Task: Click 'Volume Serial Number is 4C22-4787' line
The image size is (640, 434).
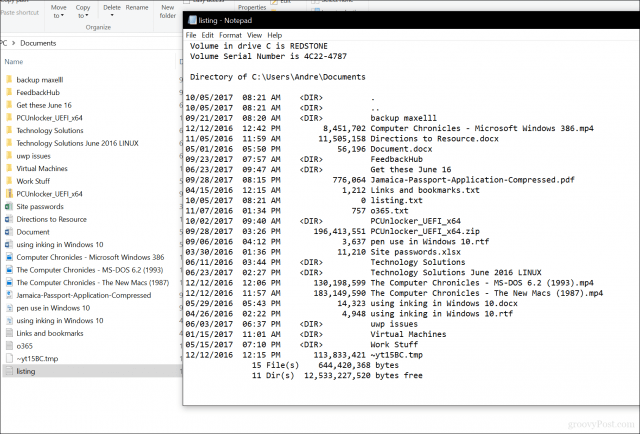Action: click(x=268, y=56)
